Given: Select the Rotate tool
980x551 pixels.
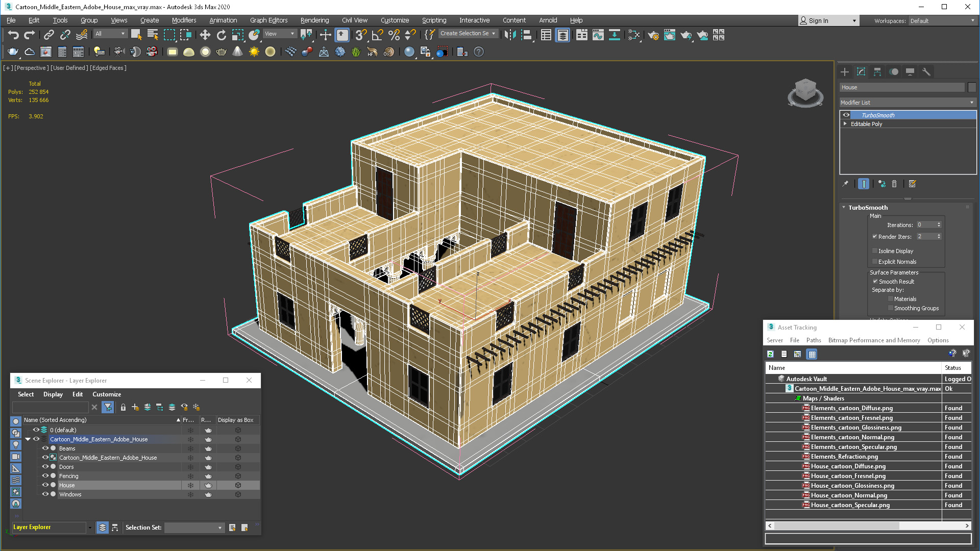Looking at the screenshot, I should [221, 35].
